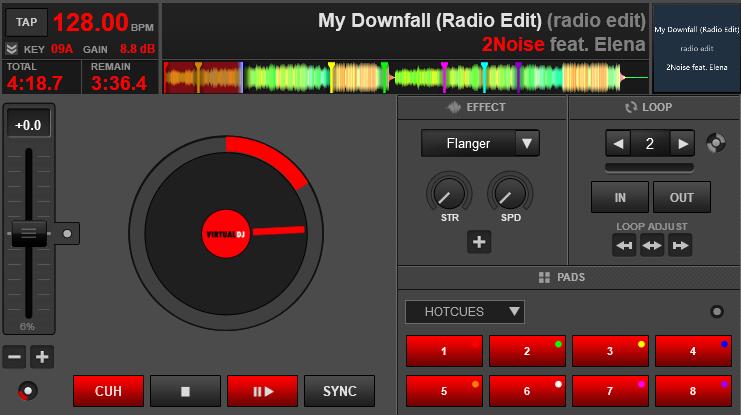
Task: Click the plus button under effect knobs
Action: pos(479,242)
